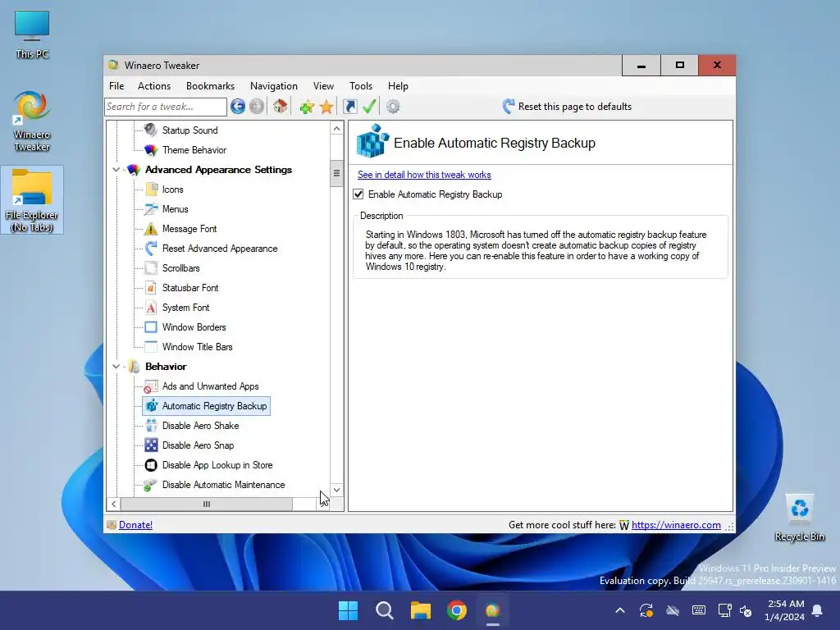Viewport: 840px width, 630px height.
Task: Go to Home page icon in toolbar
Action: coord(281,107)
